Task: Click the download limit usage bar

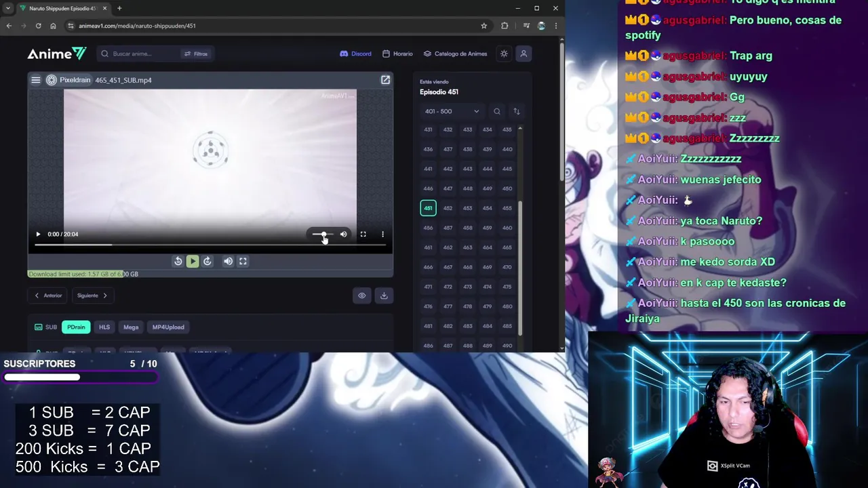Action: click(x=210, y=274)
